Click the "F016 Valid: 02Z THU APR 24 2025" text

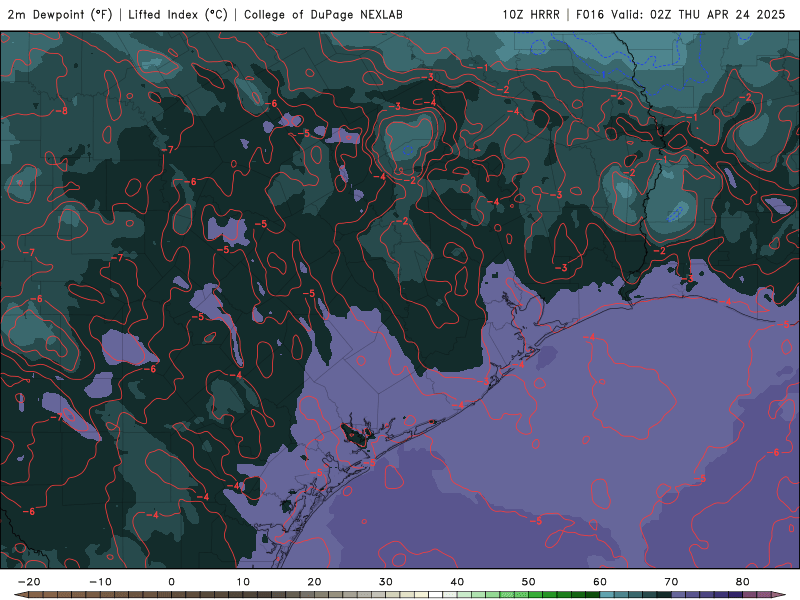pyautogui.click(x=681, y=15)
